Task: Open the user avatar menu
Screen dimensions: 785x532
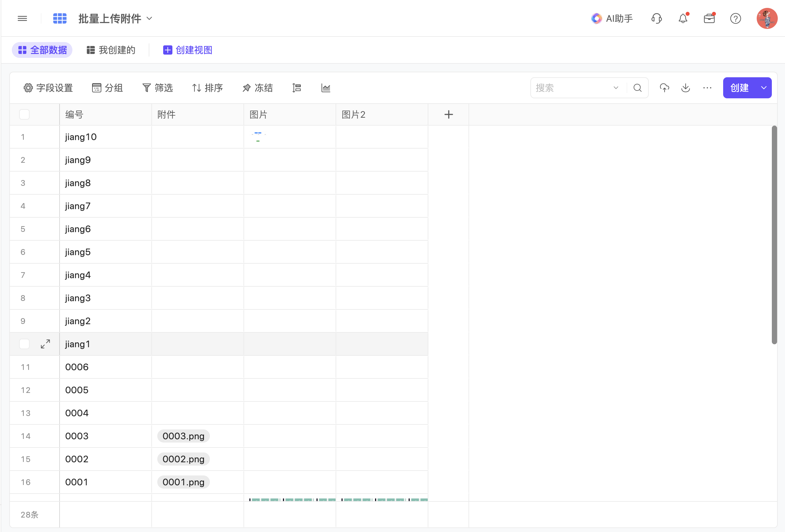Action: (x=767, y=18)
